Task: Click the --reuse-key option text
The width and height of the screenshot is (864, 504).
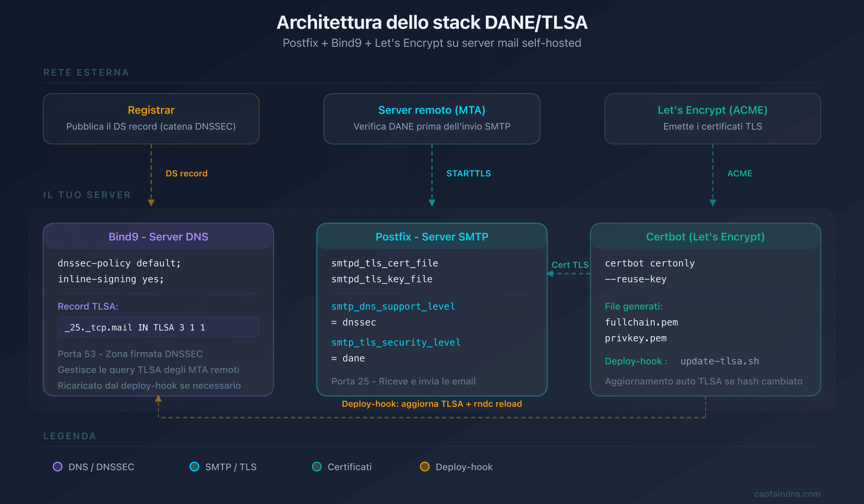Action: tap(636, 279)
